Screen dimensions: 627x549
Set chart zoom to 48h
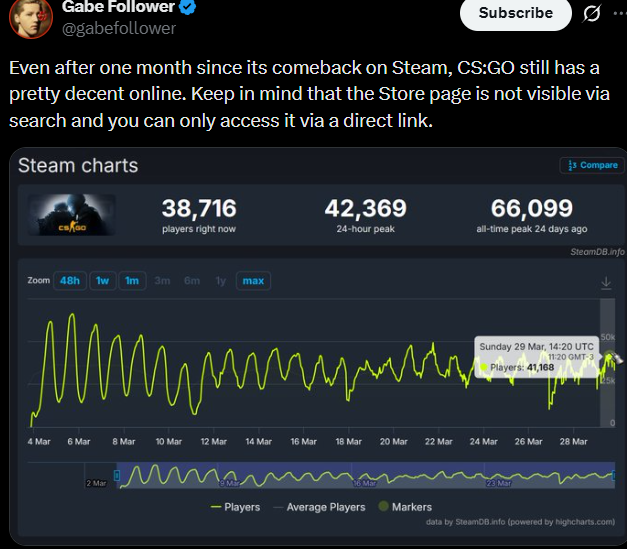tap(70, 281)
